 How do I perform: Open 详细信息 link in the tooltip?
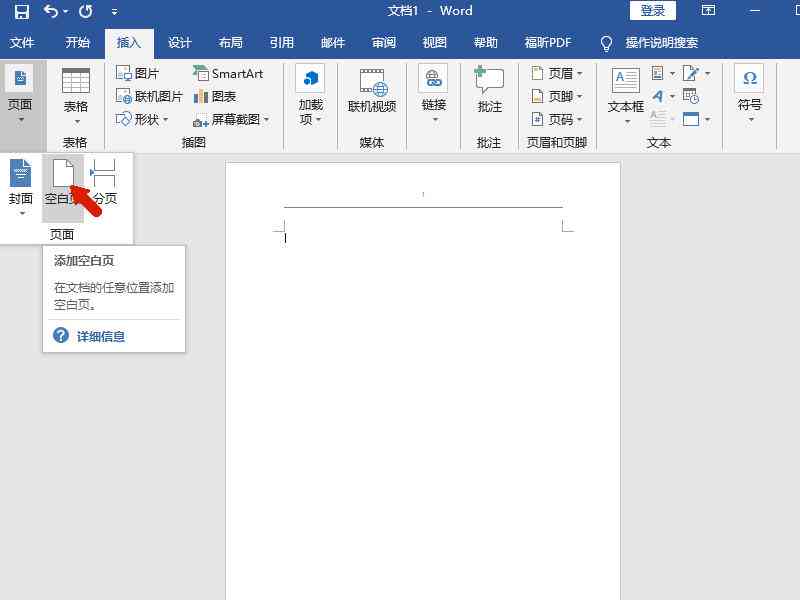[101, 336]
